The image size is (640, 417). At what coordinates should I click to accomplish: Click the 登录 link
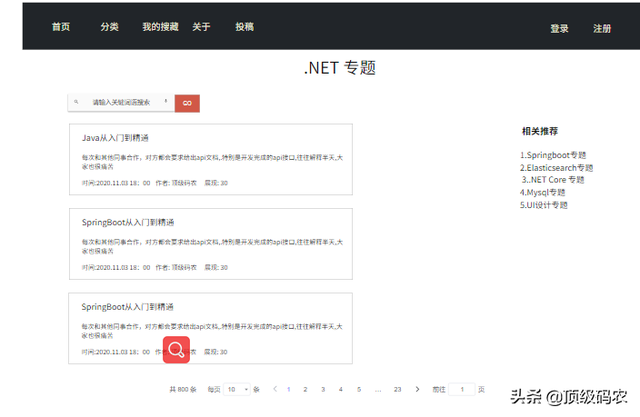pyautogui.click(x=559, y=29)
